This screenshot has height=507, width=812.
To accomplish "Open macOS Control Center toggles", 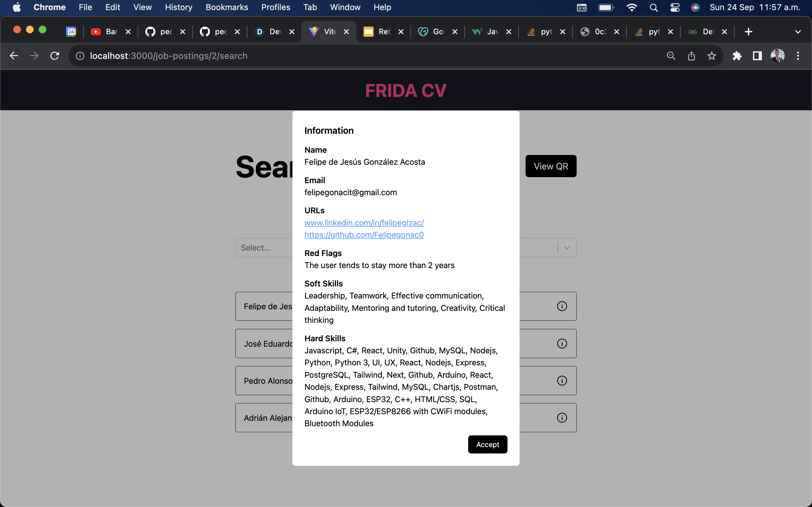I will (675, 7).
